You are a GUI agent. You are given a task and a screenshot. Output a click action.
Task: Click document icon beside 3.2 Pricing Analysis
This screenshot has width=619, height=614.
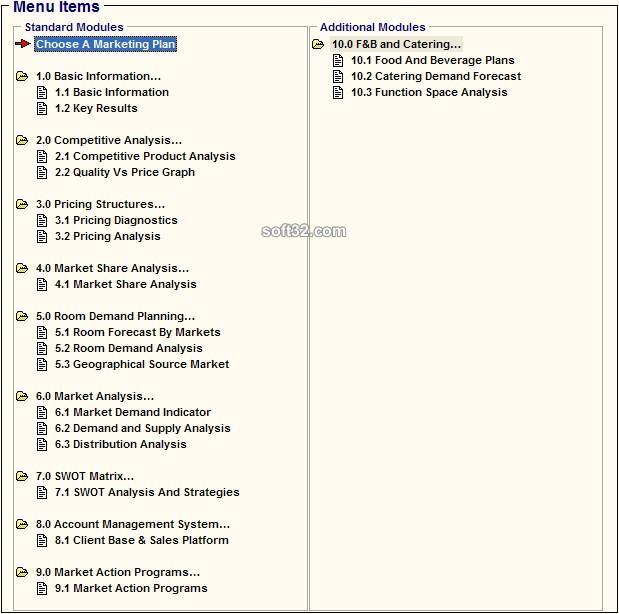point(42,236)
